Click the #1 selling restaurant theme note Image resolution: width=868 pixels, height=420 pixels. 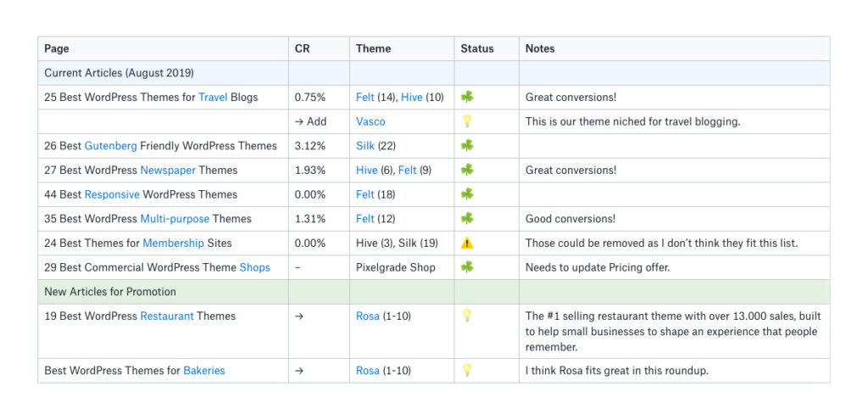673,332
